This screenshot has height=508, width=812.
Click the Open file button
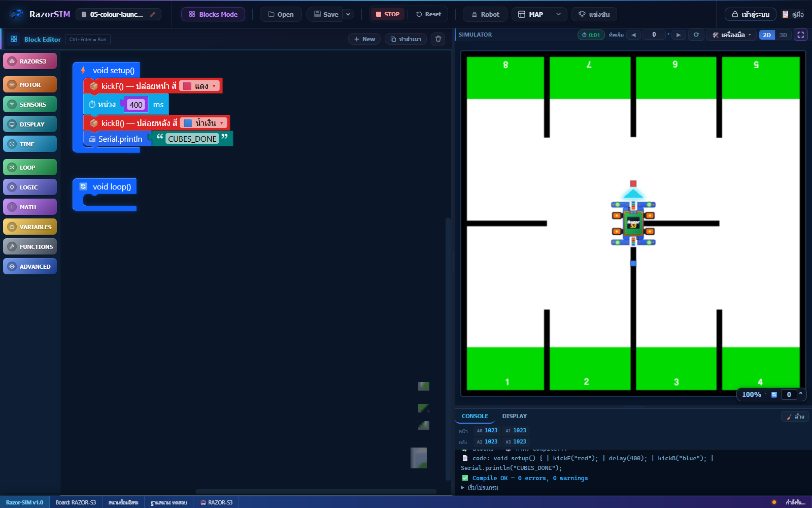click(x=281, y=14)
